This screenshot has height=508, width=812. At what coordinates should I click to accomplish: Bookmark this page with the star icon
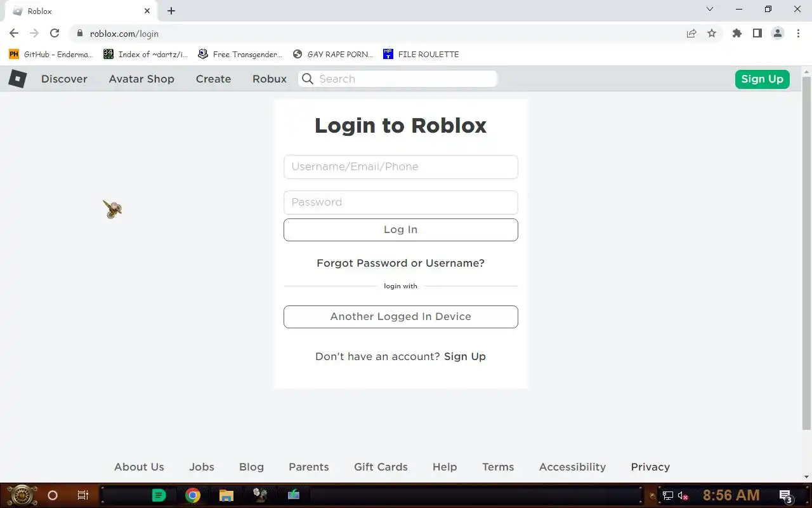click(x=712, y=34)
